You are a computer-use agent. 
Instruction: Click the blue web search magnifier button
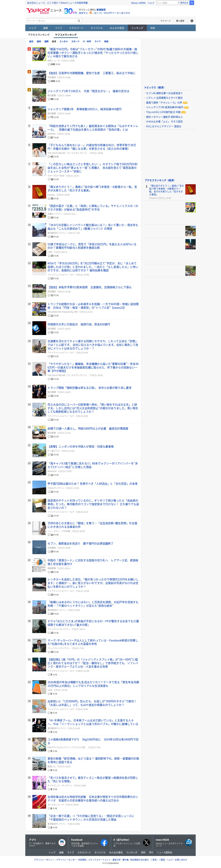[x=192, y=3]
